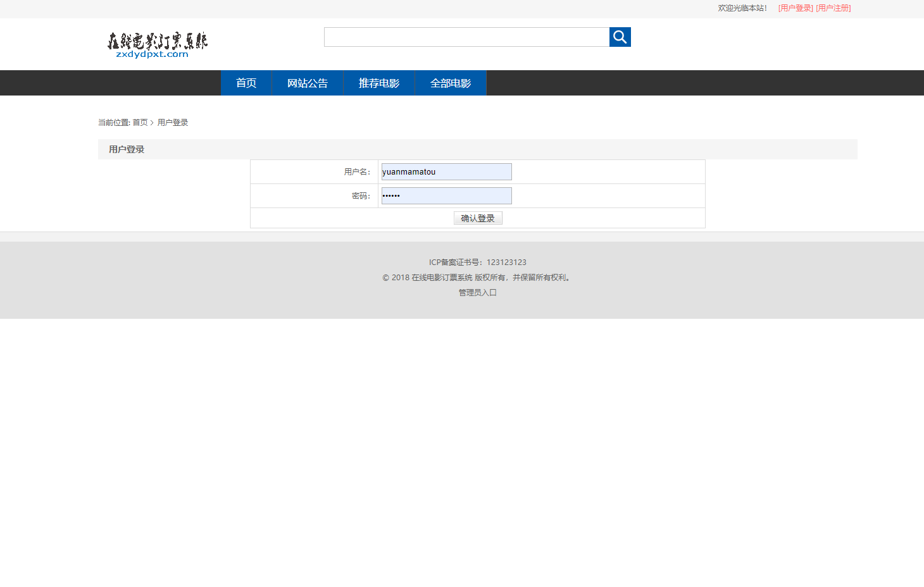Click inside the password input field

446,195
